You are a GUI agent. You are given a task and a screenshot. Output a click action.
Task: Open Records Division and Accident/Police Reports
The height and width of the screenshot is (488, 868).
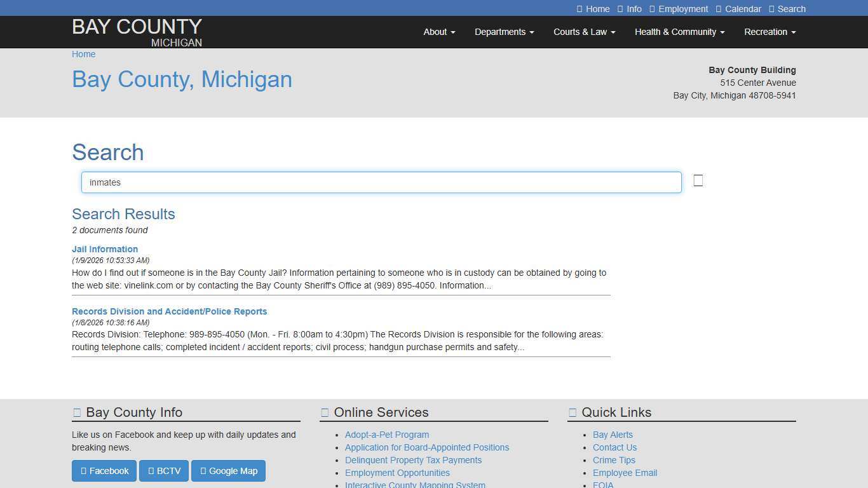coord(169,311)
